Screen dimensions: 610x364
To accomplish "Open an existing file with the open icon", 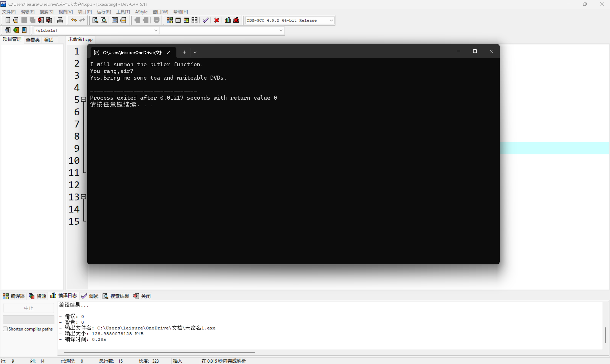I will [16, 20].
